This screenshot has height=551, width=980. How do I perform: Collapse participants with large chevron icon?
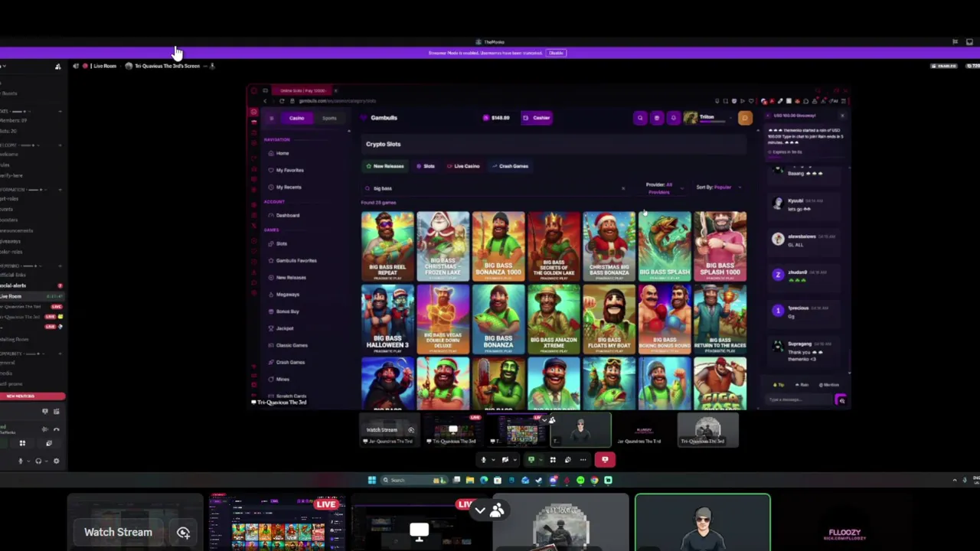480,510
